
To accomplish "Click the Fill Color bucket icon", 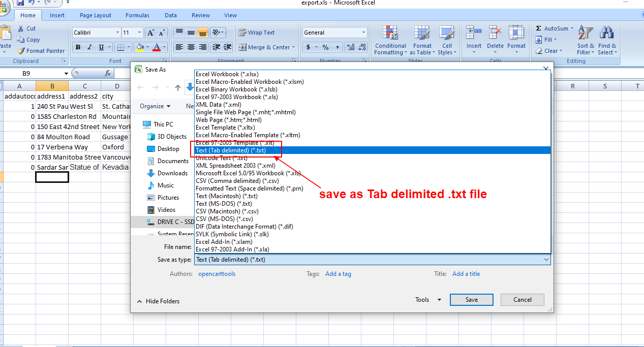I will coord(140,47).
